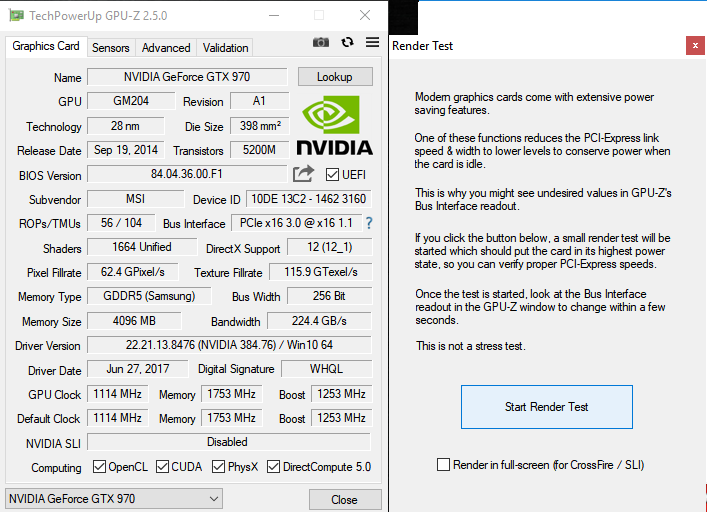Image resolution: width=707 pixels, height=512 pixels.
Task: Open the GPU-Z hamburger menu
Action: click(372, 42)
